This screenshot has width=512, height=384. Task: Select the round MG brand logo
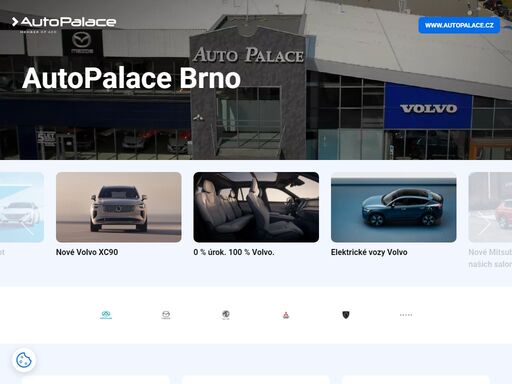[226, 315]
